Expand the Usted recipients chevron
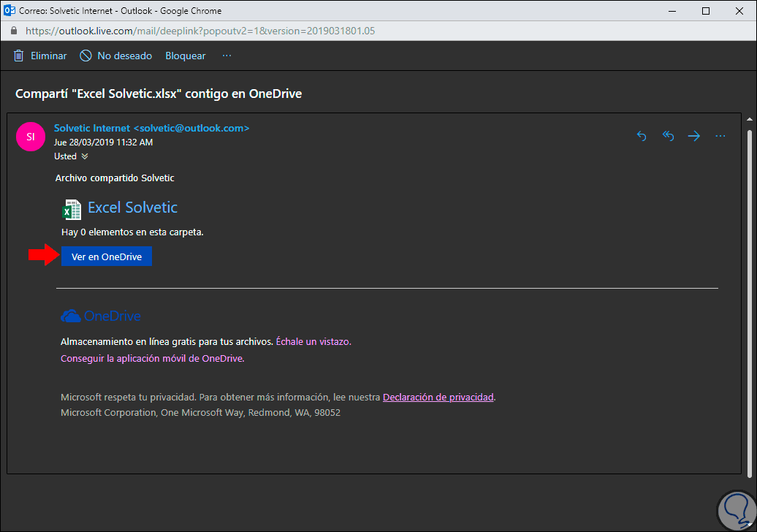The width and height of the screenshot is (757, 532). [x=85, y=156]
